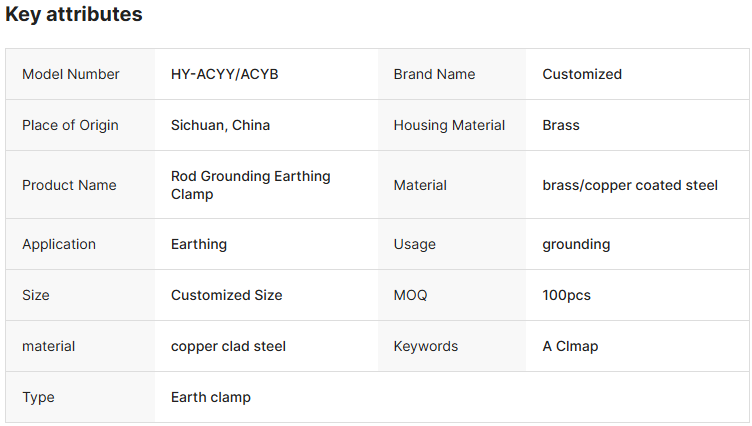The width and height of the screenshot is (752, 426).
Task: Click the Earthing application value
Action: (199, 244)
